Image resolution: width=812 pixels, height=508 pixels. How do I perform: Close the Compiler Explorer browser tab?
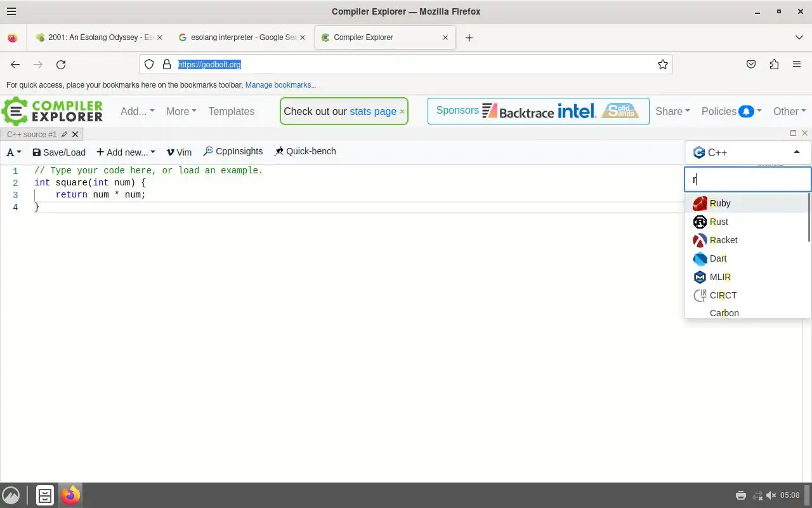[x=445, y=37]
